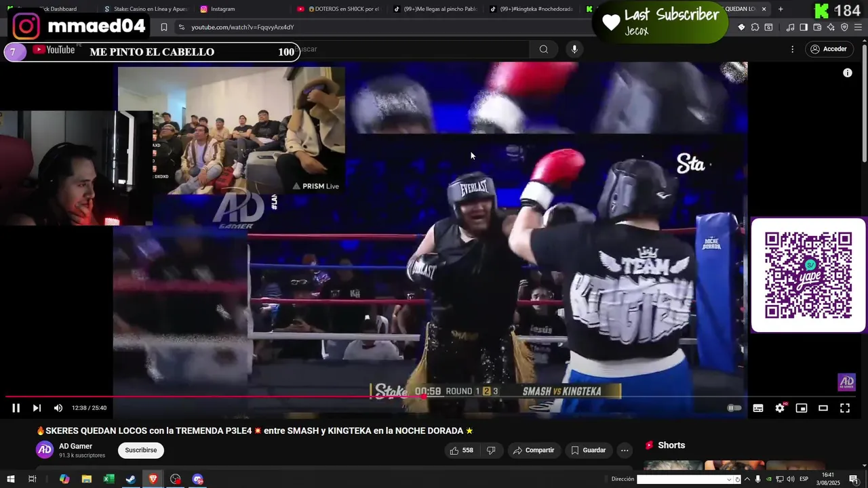Open Brave Rewards icon in the toolbar
Screen dimensions: 868x488
(741, 27)
